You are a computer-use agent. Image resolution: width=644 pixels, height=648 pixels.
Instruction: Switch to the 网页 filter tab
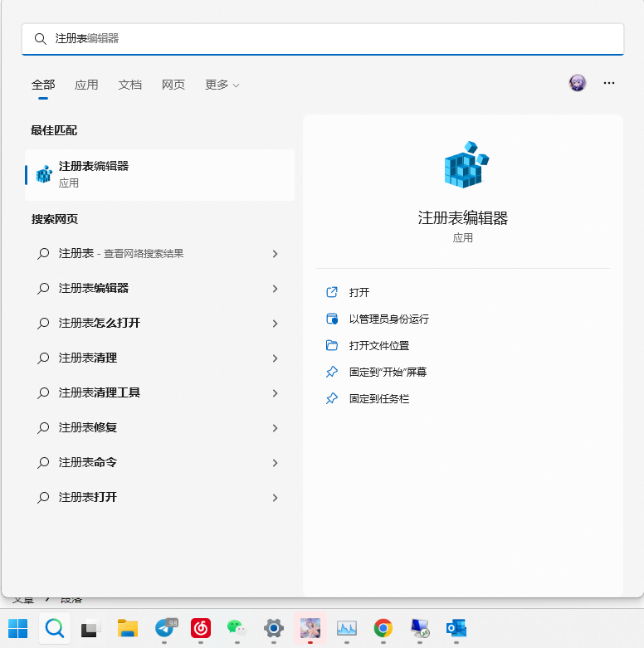point(173,85)
